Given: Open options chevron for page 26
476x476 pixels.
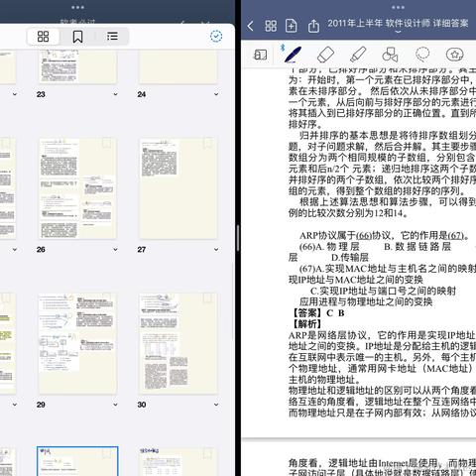Looking at the screenshot, I should pos(115,249).
